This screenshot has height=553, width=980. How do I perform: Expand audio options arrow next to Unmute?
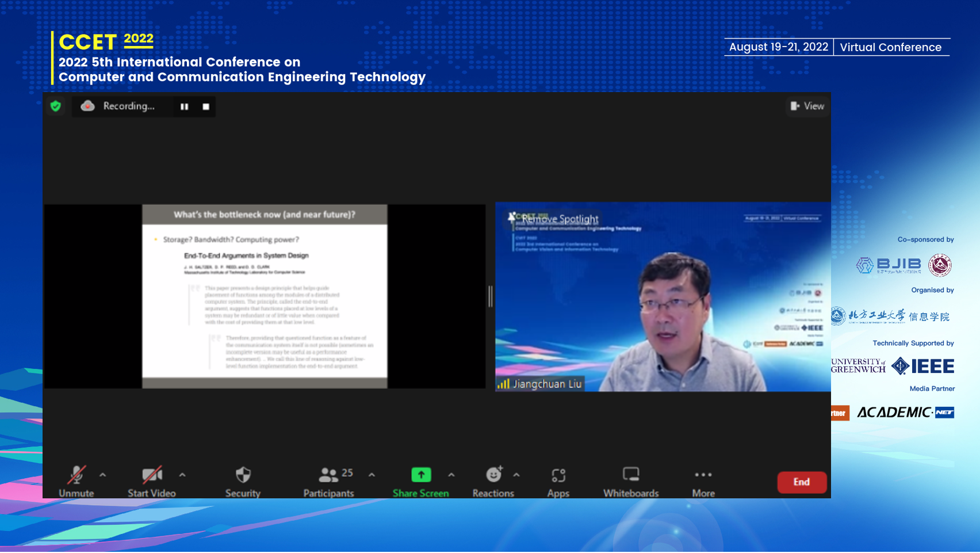coord(103,475)
